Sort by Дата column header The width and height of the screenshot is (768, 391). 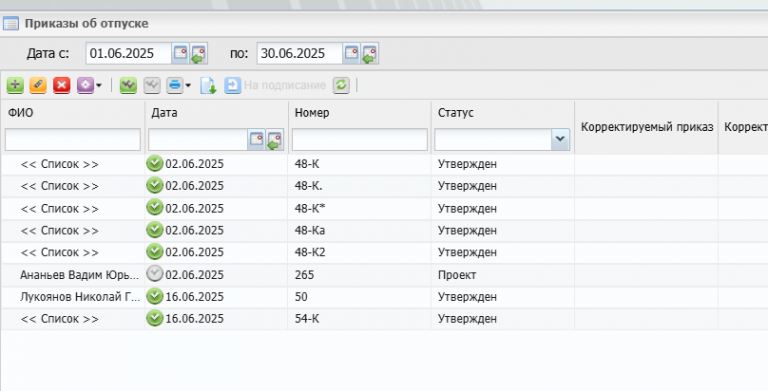tap(164, 113)
